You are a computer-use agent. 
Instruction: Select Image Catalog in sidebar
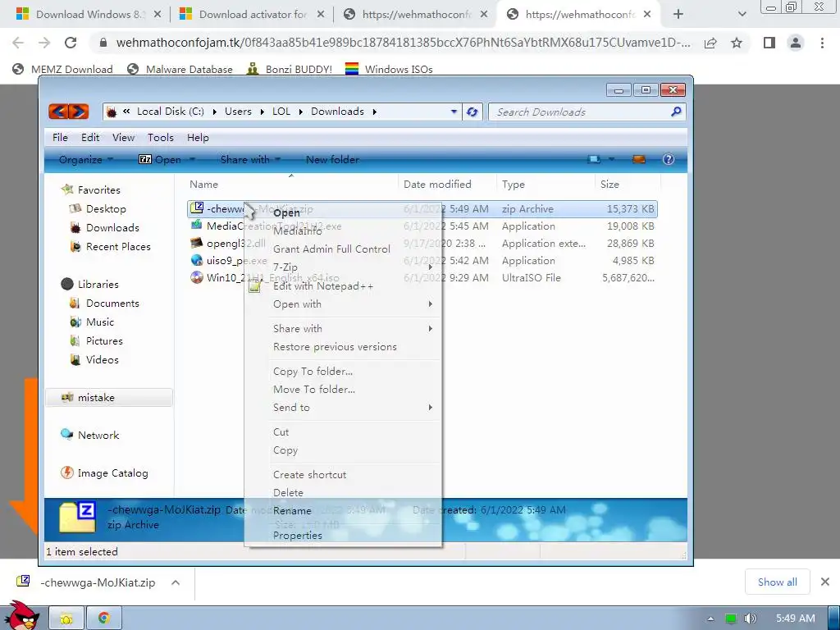(104, 473)
